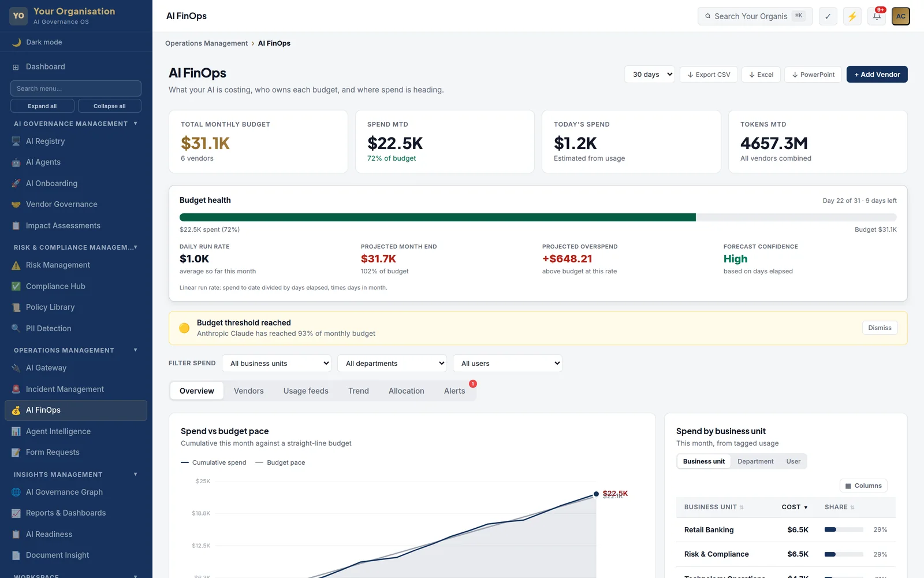Click Retail Banking share bar
Image resolution: width=924 pixels, height=578 pixels.
pyautogui.click(x=844, y=529)
